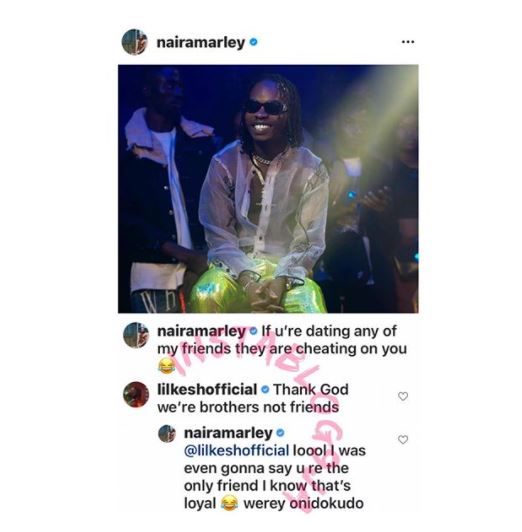Image resolution: width=522 pixels, height=532 pixels.
Task: Open the @lilkeshofficial mention link in reply
Action: [237, 451]
